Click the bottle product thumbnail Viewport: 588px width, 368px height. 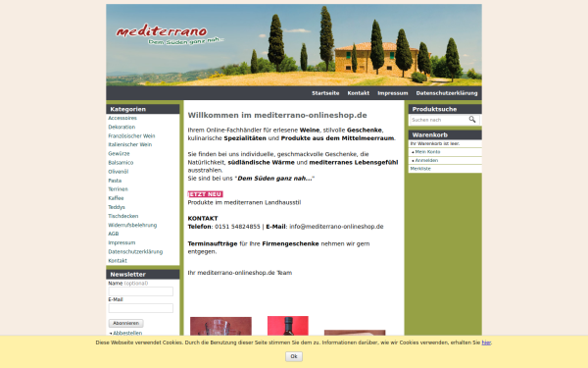(x=287, y=326)
